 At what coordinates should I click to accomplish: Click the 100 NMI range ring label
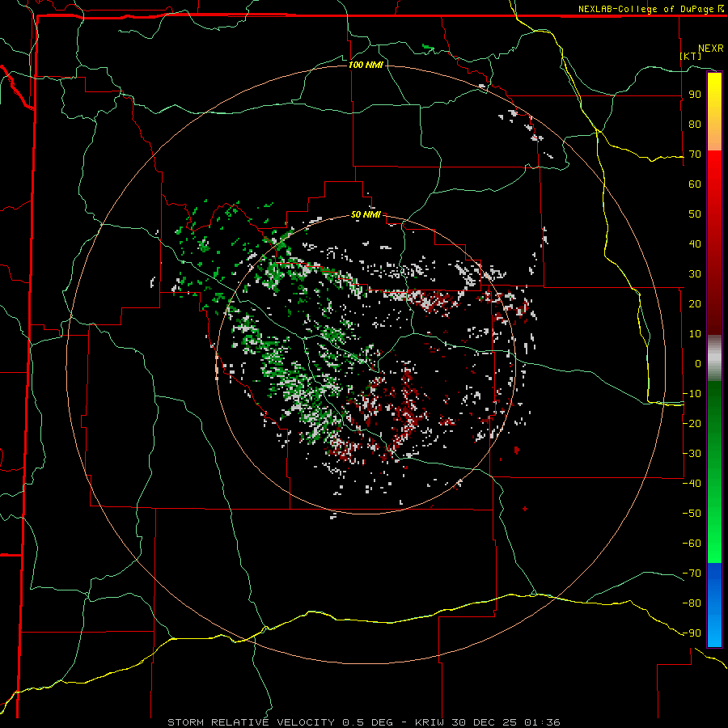366,65
